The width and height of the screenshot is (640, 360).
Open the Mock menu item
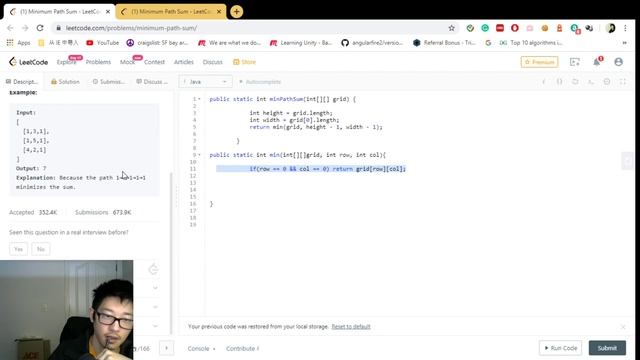point(127,62)
